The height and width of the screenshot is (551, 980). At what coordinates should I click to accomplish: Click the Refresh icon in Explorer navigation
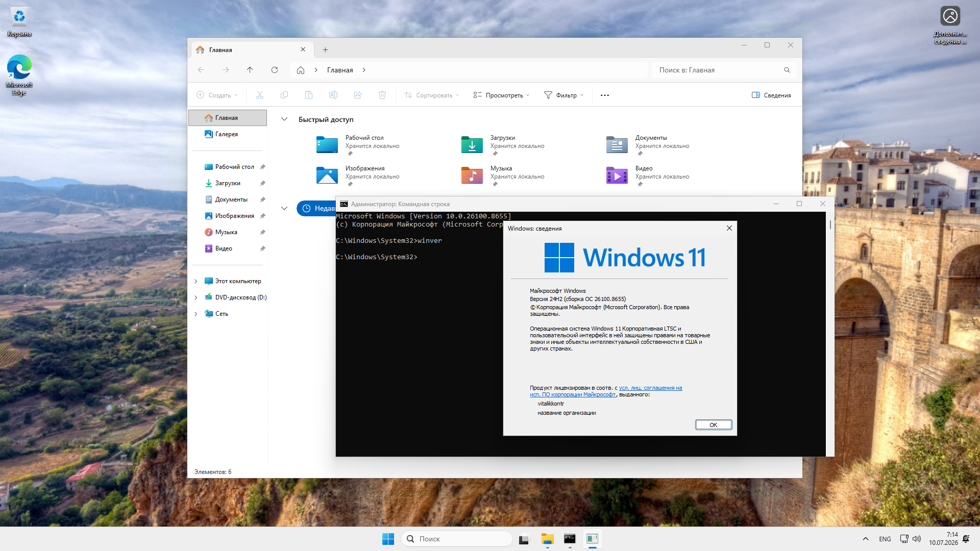coord(275,70)
